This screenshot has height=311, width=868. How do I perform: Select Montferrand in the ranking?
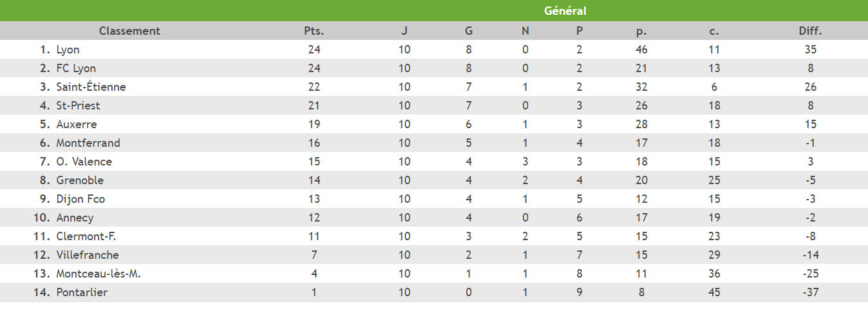tap(88, 143)
